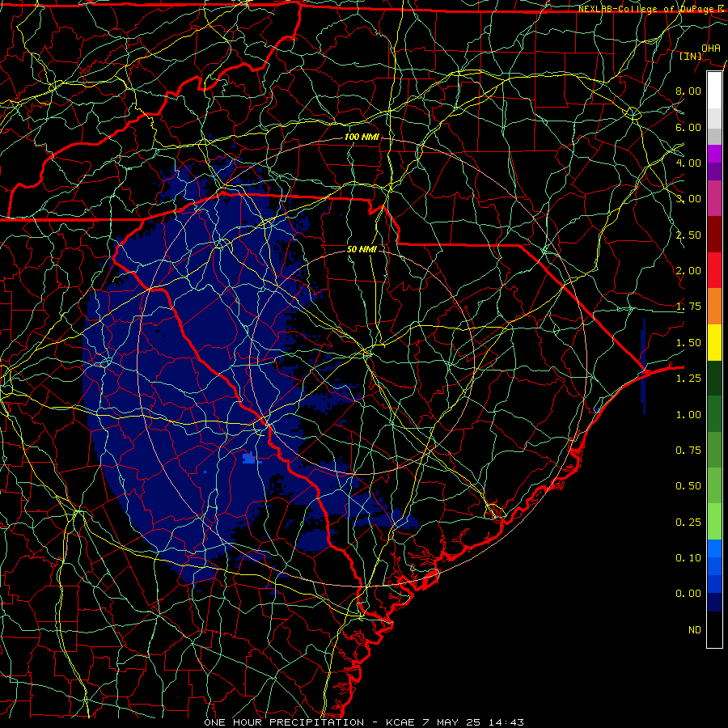
Task: Click the ONE HOUR PRECIPITATION KCAE caption
Action: coord(364,722)
